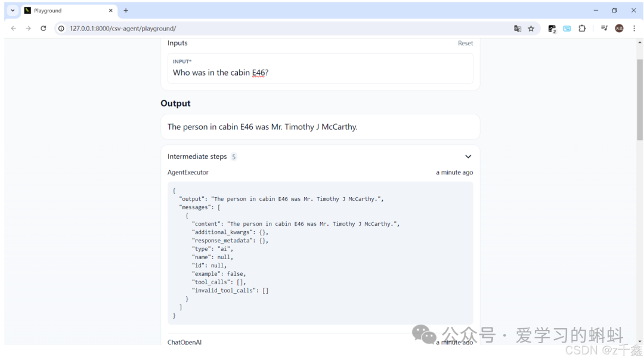Open a new browser tab
Screen dimensions: 644x361
point(126,11)
